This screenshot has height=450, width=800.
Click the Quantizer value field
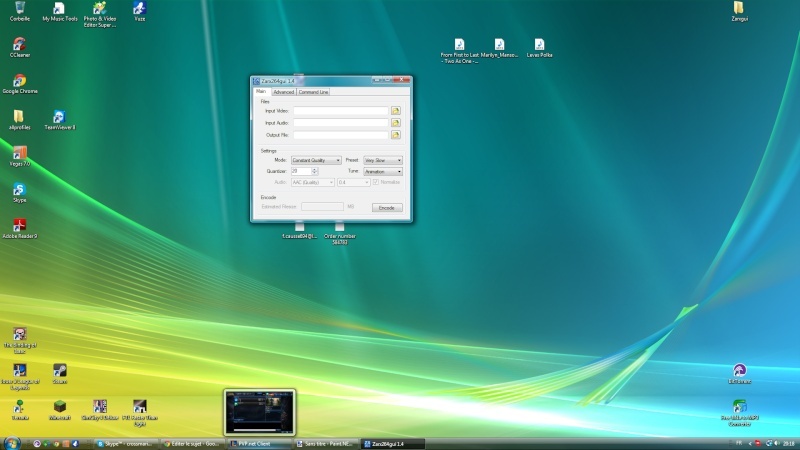[x=301, y=171]
